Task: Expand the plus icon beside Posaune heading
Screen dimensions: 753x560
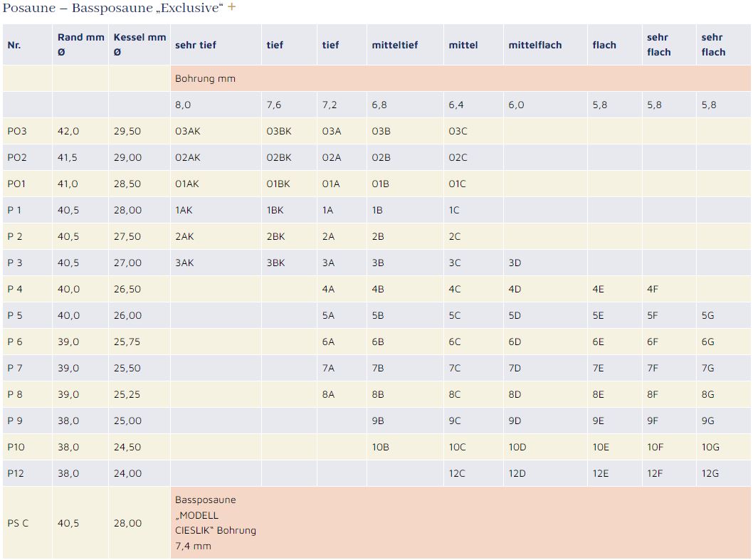Action: 231,8
